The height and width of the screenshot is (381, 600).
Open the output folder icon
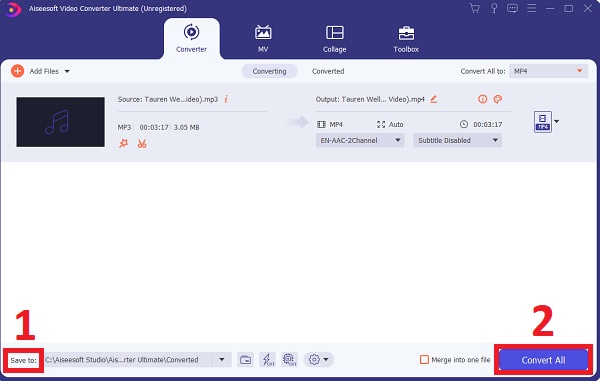[x=245, y=360]
